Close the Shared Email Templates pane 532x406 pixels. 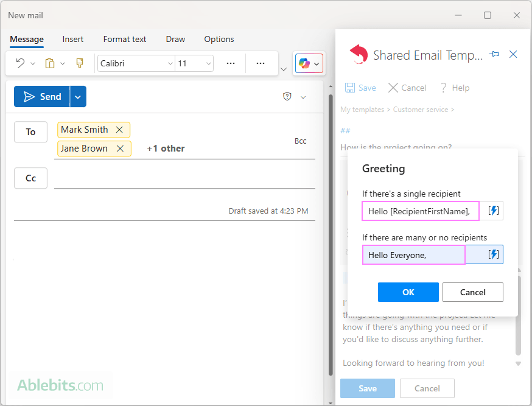[x=513, y=54]
